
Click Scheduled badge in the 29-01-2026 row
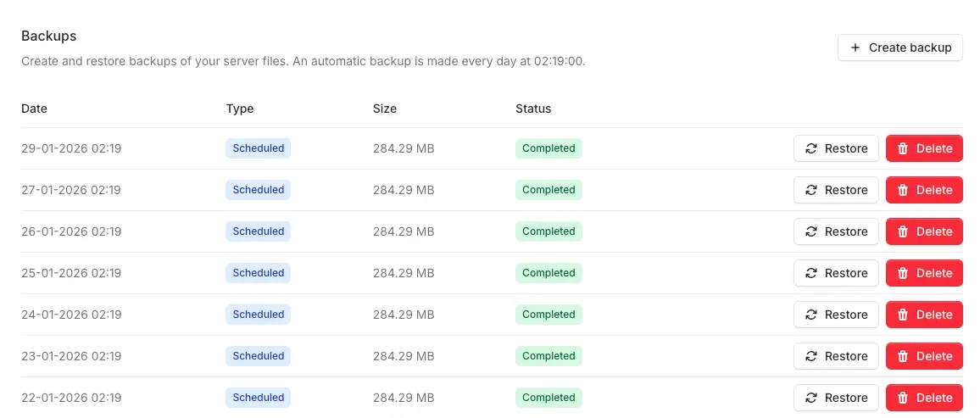pos(258,148)
